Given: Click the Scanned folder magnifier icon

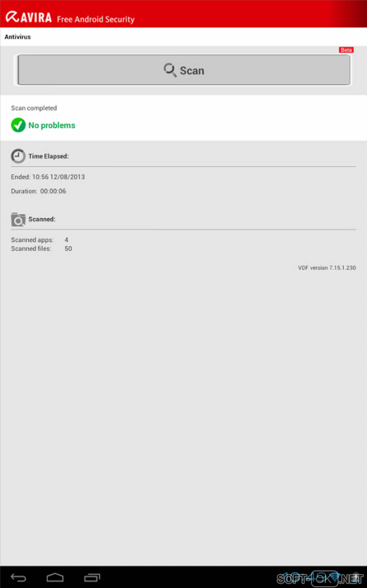Looking at the screenshot, I should (x=18, y=219).
